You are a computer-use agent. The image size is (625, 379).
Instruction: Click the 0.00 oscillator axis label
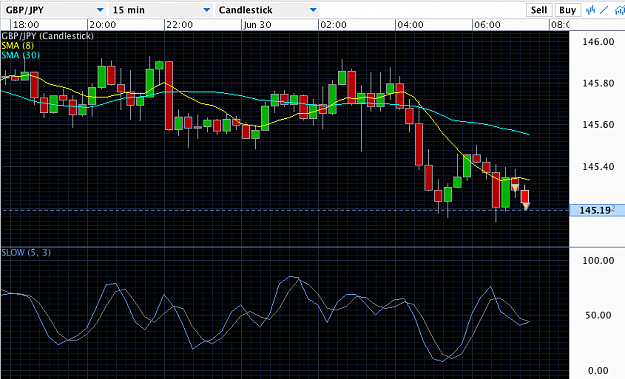tap(598, 371)
